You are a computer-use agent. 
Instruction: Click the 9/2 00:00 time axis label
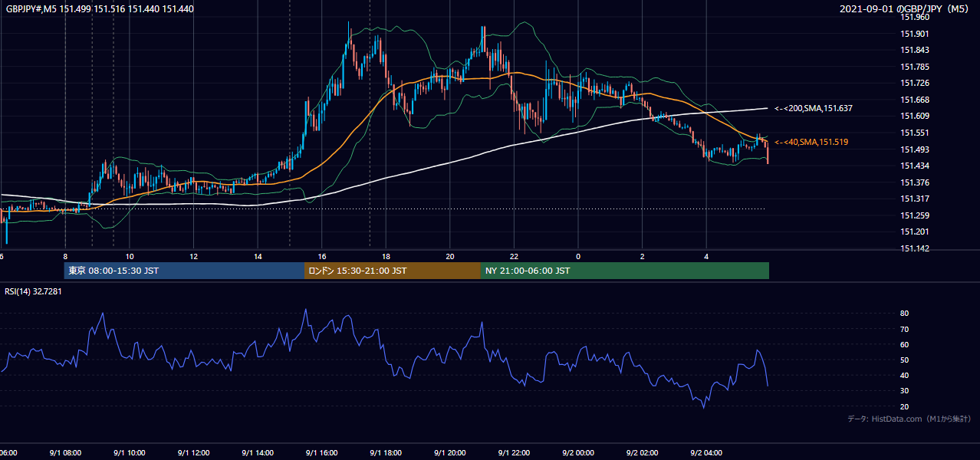[x=578, y=453]
